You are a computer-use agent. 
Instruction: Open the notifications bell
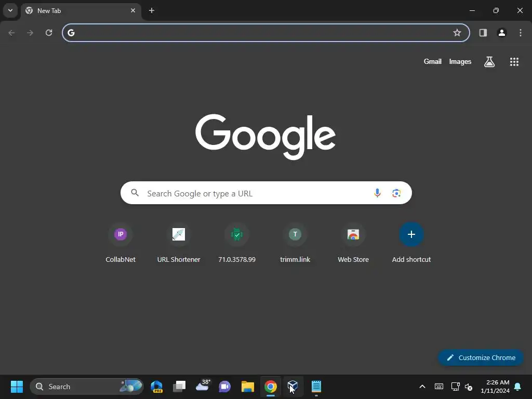point(517,387)
